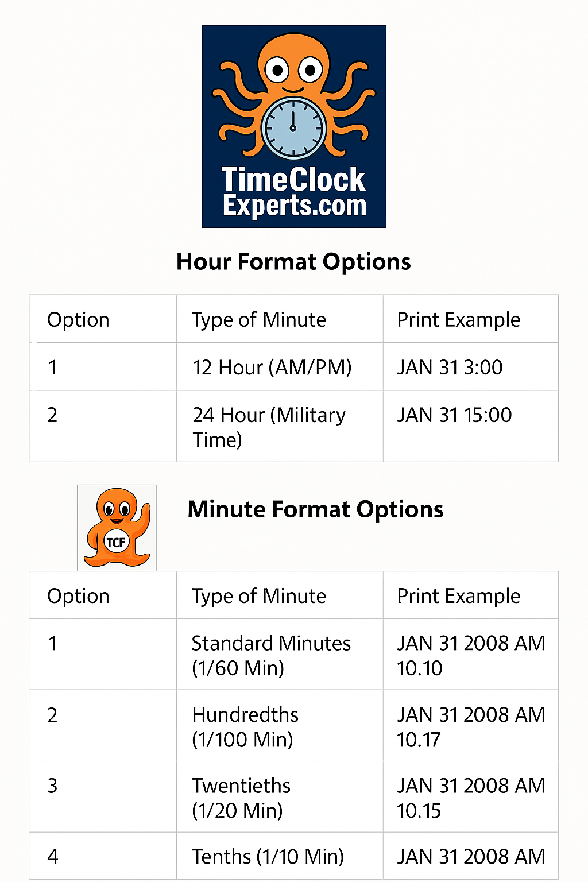Click the "Minute Format Options" heading
This screenshot has height=882, width=588.
315,509
